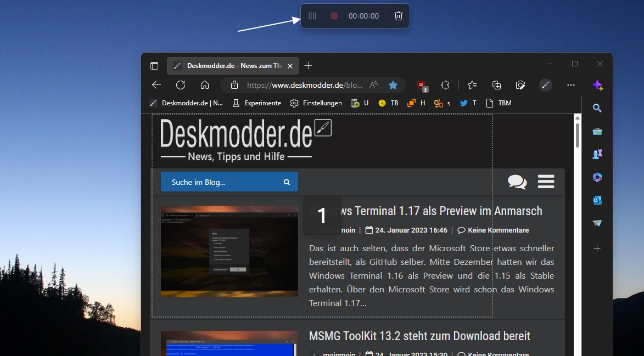644x356 pixels.
Task: Open the Discover sparkle sidebar button
Action: coord(597,85)
